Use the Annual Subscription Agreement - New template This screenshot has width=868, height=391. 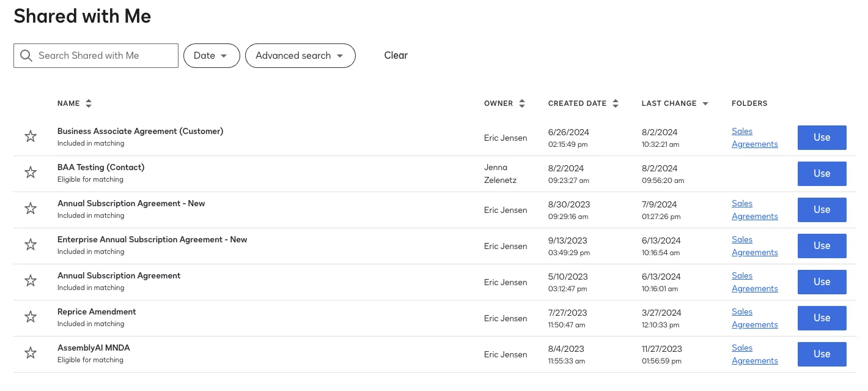822,210
